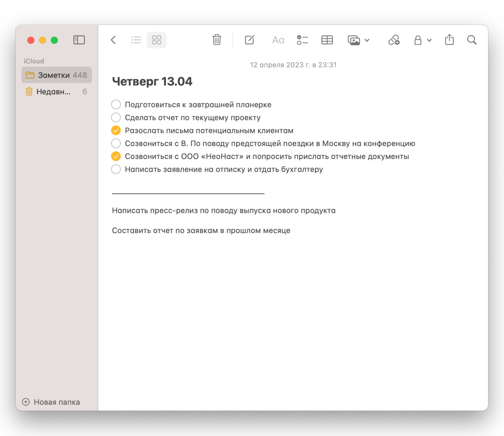The width and height of the screenshot is (504, 436).
Task: Open search with magnifier icon
Action: coord(471,40)
